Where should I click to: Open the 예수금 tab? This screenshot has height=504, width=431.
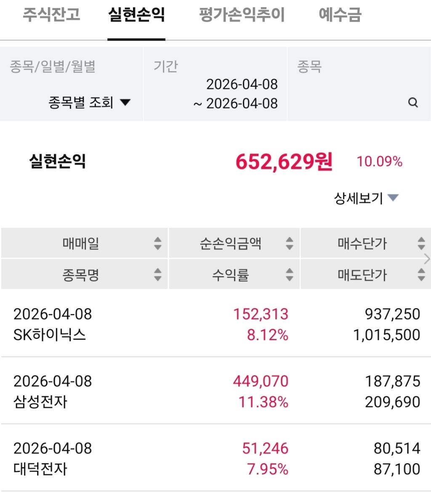click(x=340, y=15)
